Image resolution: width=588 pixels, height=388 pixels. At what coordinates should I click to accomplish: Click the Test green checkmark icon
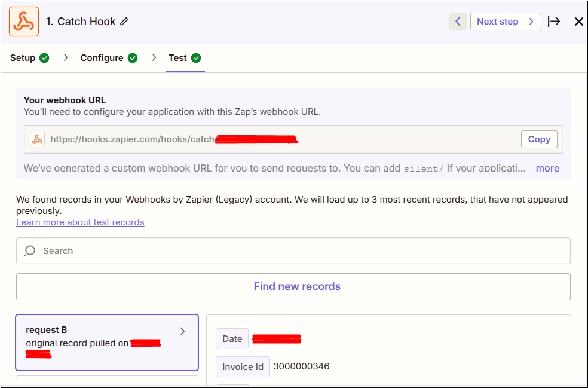coord(196,58)
